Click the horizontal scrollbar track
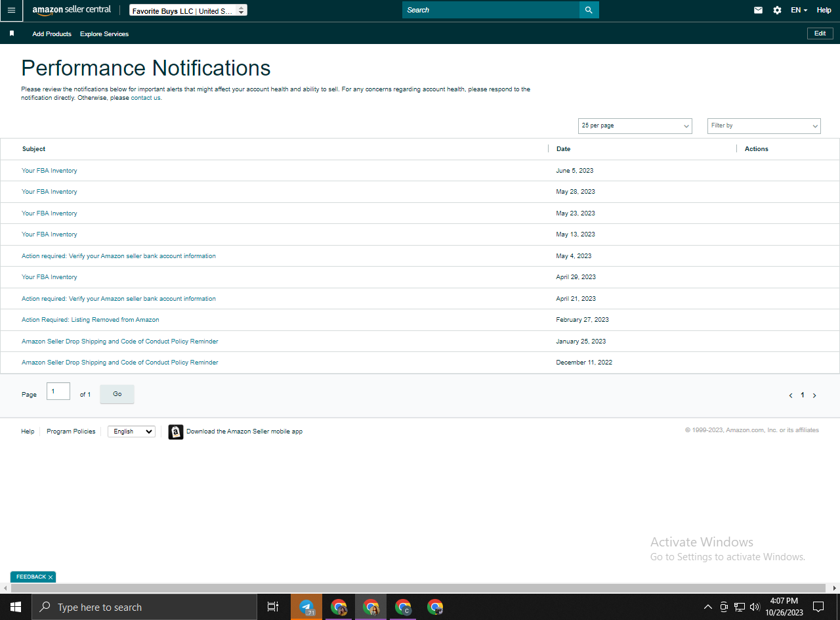This screenshot has width=840, height=620. pyautogui.click(x=418, y=588)
